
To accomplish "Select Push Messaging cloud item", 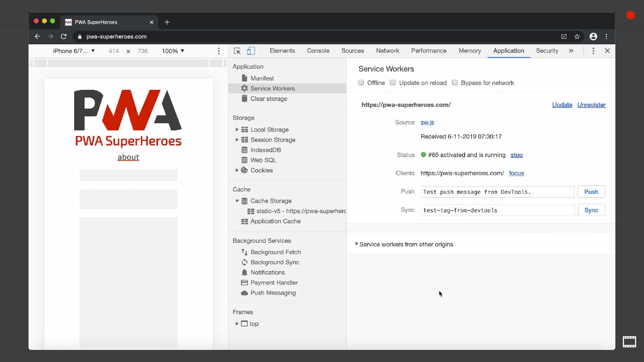I will point(273,293).
